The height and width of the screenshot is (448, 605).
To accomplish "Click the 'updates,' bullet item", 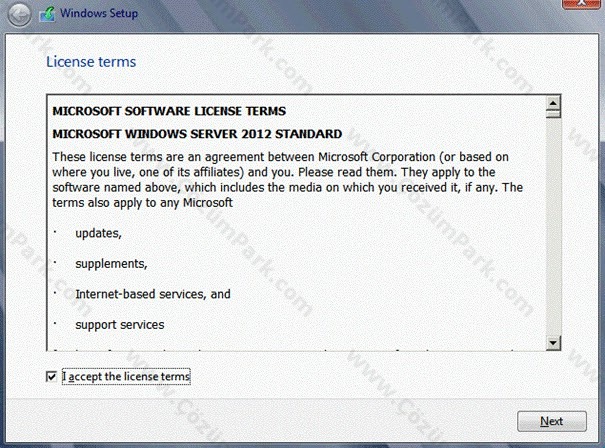I will [98, 233].
